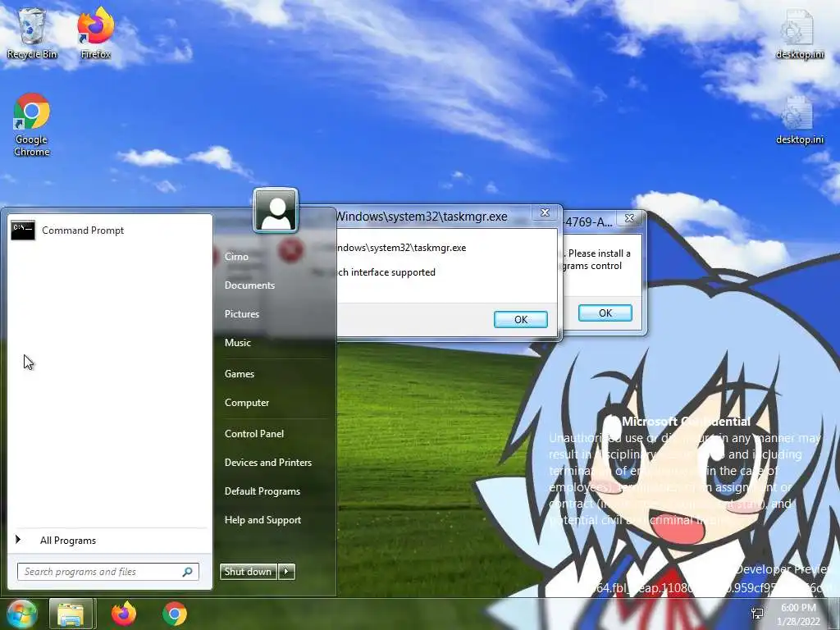The height and width of the screenshot is (630, 840).
Task: Open Control Panel from Start menu
Action: (254, 433)
